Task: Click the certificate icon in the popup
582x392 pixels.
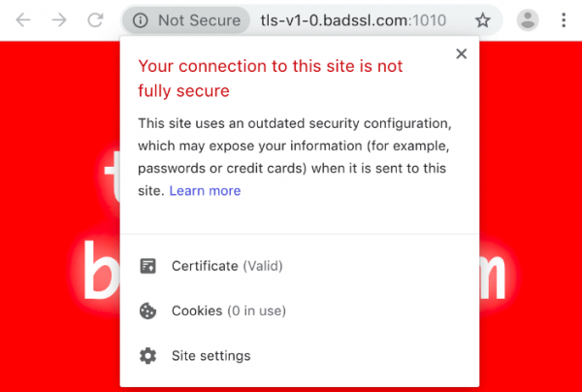Action: (x=148, y=266)
